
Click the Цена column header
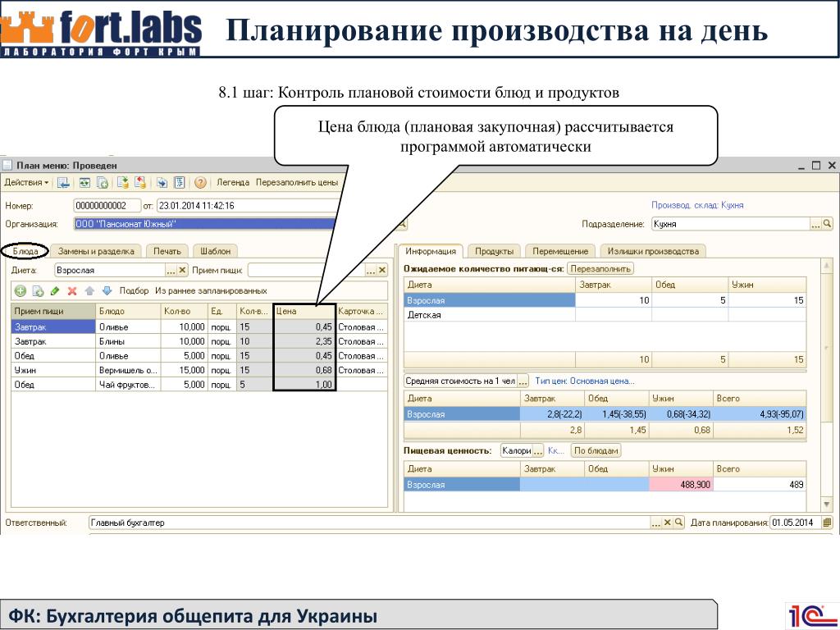(x=304, y=311)
